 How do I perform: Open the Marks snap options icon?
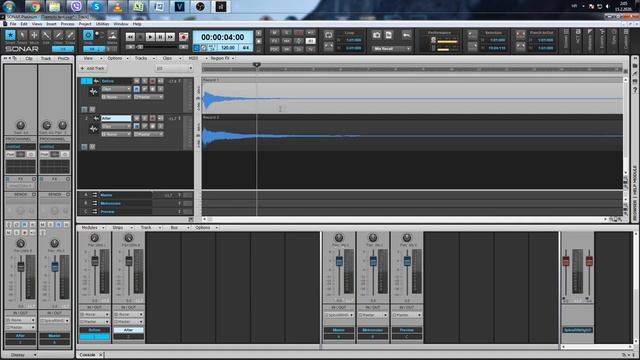112,36
